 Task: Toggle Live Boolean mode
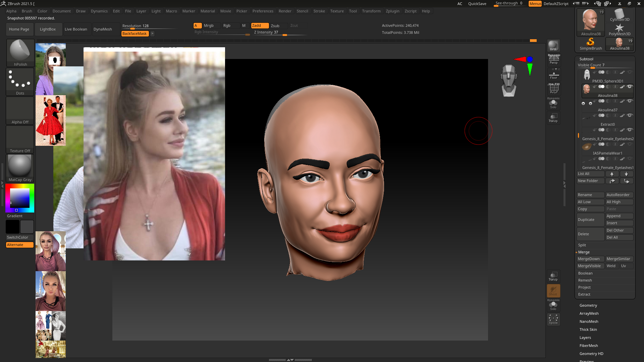click(76, 29)
